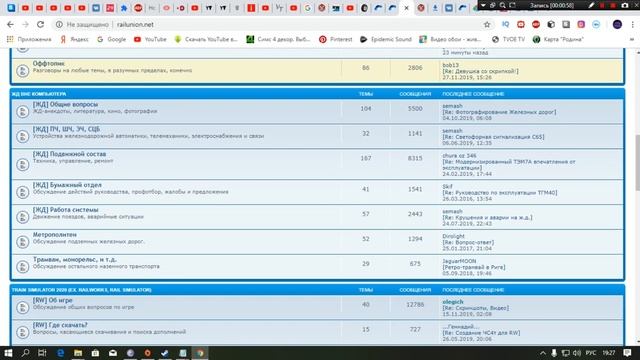Click the Трамвай, монорельс forum icon
Screen dimensions: 640x360
22,267
